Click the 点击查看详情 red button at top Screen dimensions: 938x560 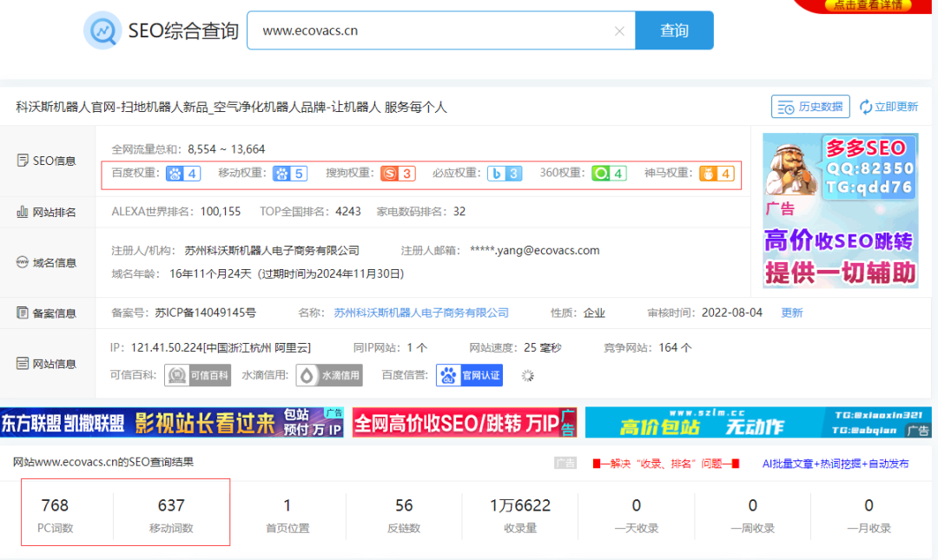(x=868, y=5)
